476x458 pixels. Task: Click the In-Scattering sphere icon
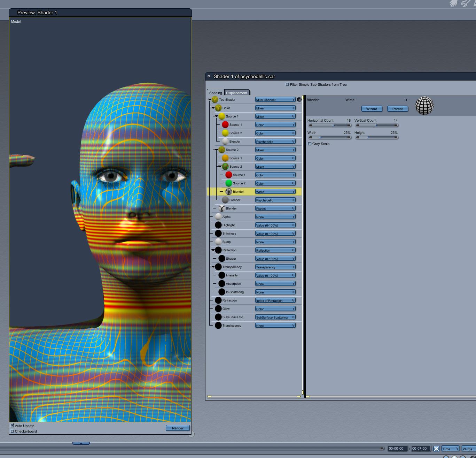click(x=222, y=292)
